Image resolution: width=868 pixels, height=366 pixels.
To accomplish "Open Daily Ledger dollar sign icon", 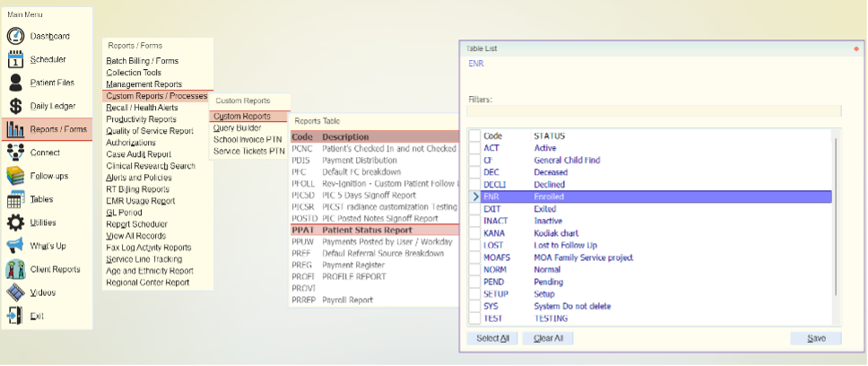I will click(15, 106).
